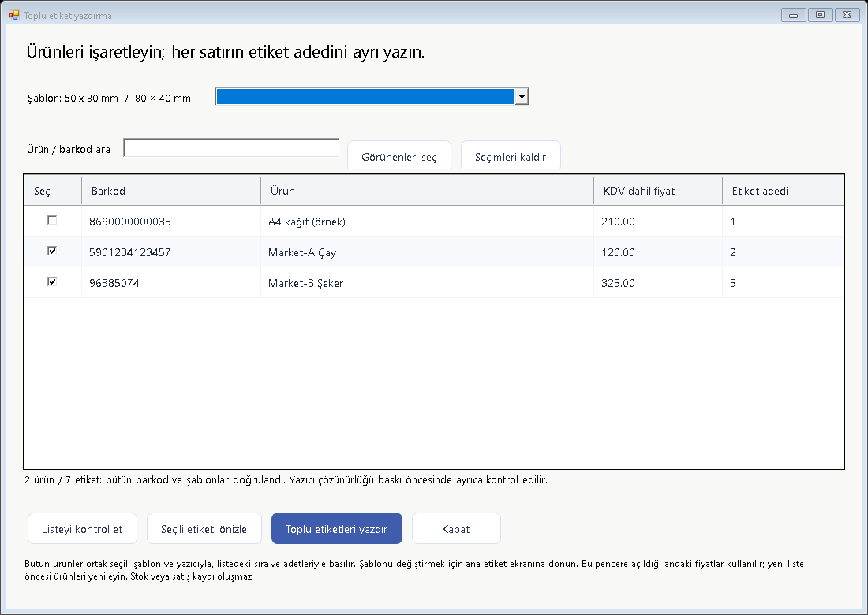Image resolution: width=868 pixels, height=615 pixels.
Task: Select barcode cell 5901234123457
Action: pos(171,252)
